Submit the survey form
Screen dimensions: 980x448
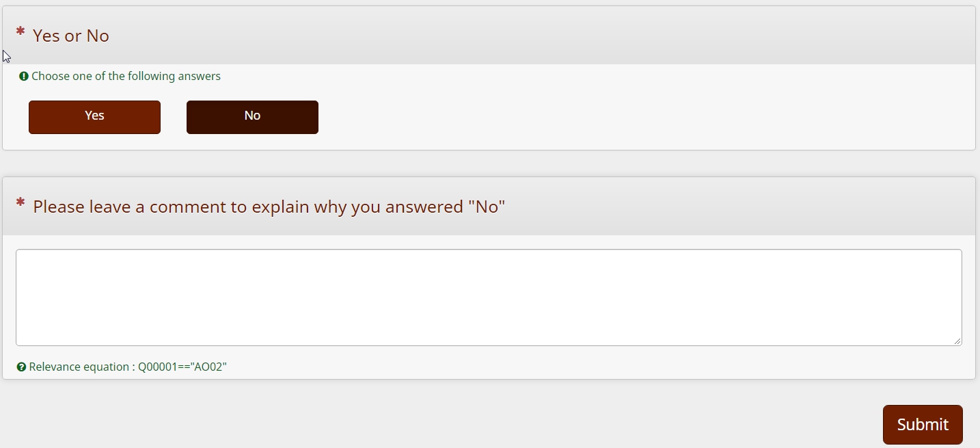(923, 425)
